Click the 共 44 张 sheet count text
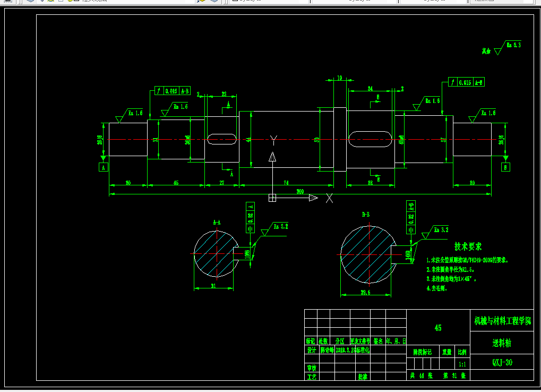This screenshot has width=541, height=392. tap(421, 376)
